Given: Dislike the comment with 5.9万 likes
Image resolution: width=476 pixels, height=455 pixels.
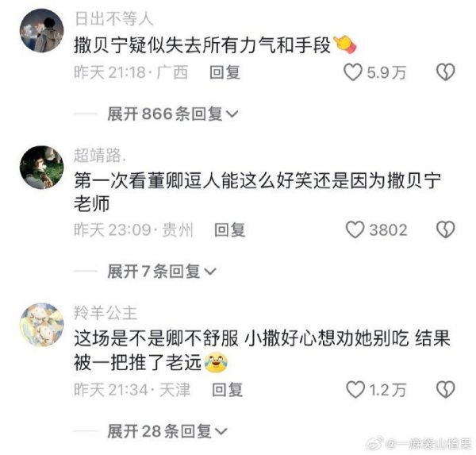Looking at the screenshot, I should 445,72.
